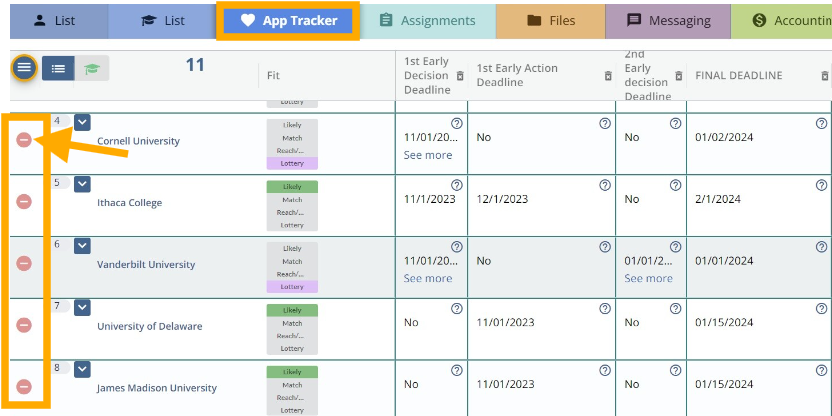
Task: Delete the 2nd Early Decision Deadline column
Action: click(679, 75)
